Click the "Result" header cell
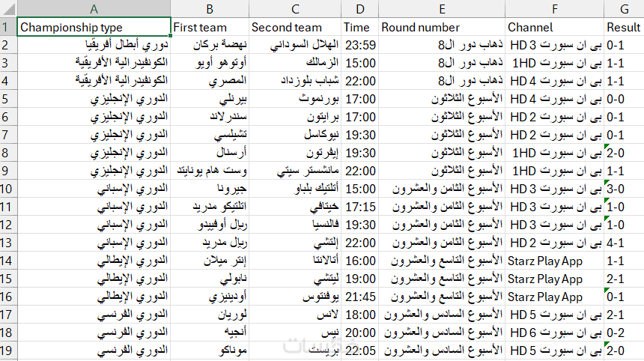Screen dimensions: 644x361 623,27
